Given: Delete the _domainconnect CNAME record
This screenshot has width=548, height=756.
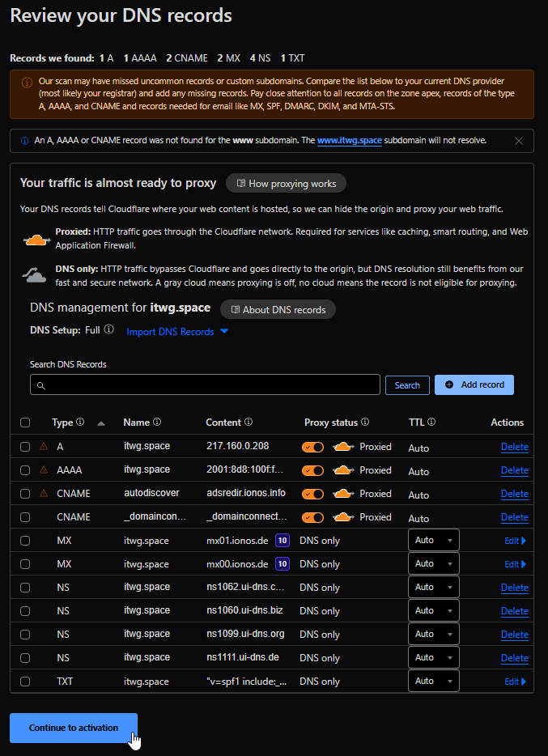Looking at the screenshot, I should (514, 517).
